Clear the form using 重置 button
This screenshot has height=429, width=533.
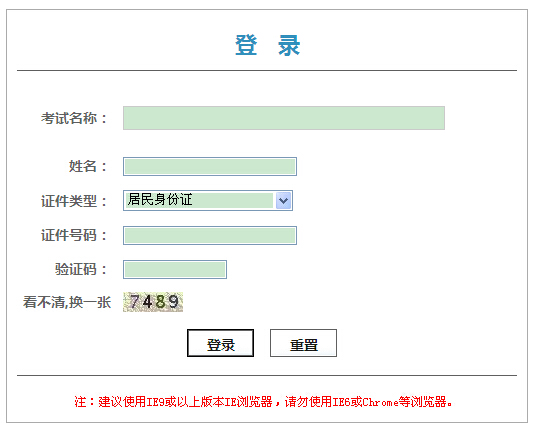[303, 343]
